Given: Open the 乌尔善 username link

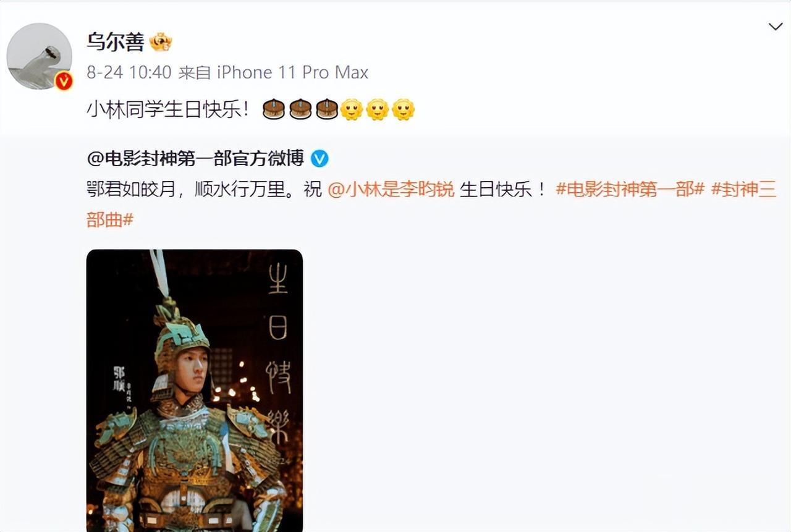Looking at the screenshot, I should pyautogui.click(x=116, y=42).
